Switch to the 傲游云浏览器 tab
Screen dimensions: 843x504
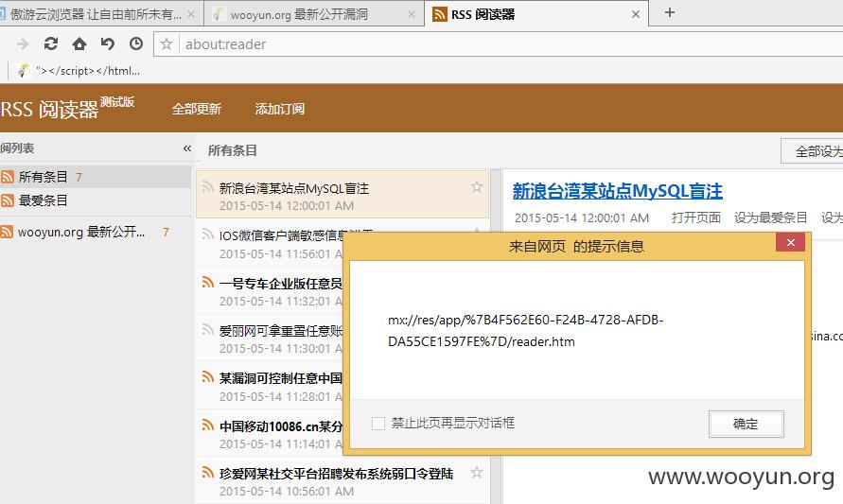tap(96, 14)
